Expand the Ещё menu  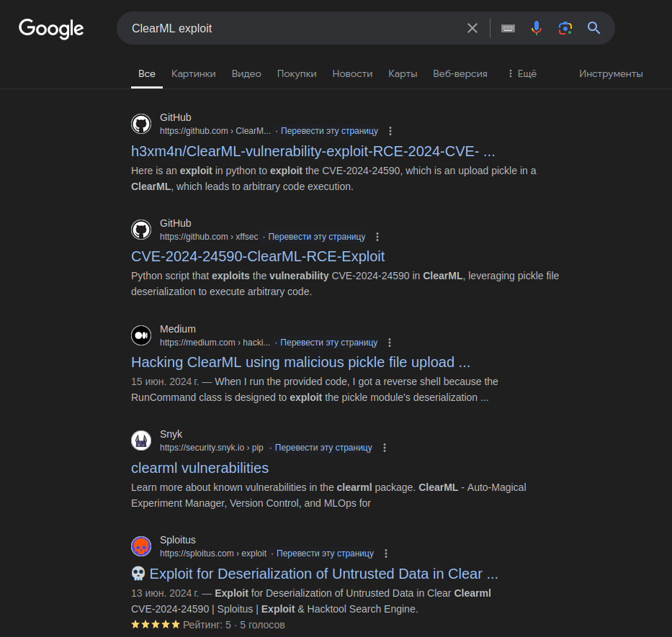(522, 73)
